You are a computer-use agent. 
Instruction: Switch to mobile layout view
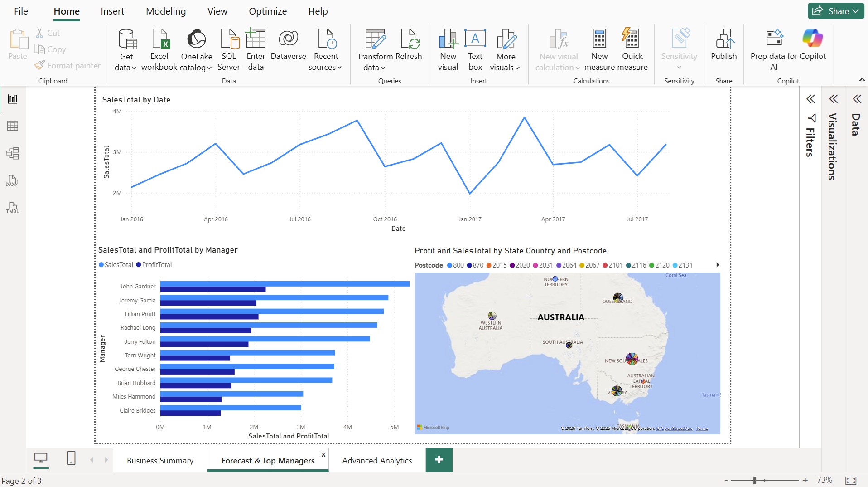tap(71, 459)
